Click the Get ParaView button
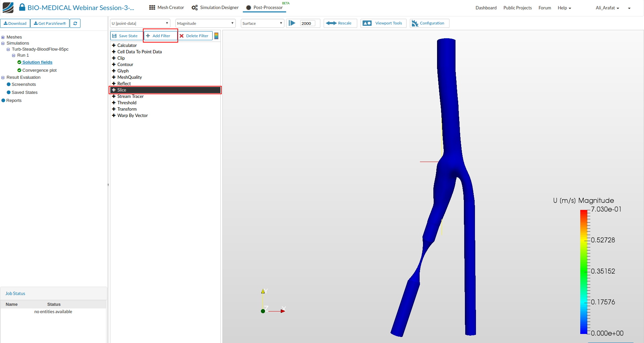The width and height of the screenshot is (644, 343). [x=50, y=23]
